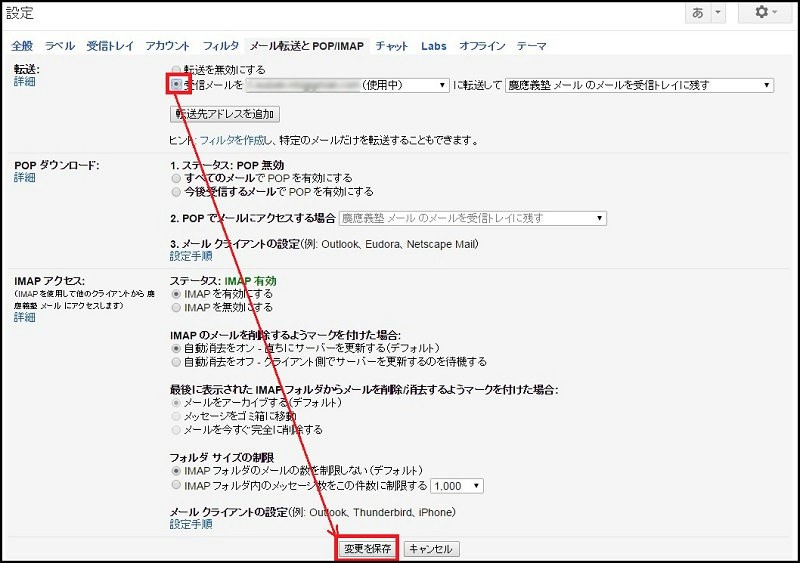Switch to the 'テーマ' tab
Viewport: 800px width, 563px height.
(x=531, y=46)
